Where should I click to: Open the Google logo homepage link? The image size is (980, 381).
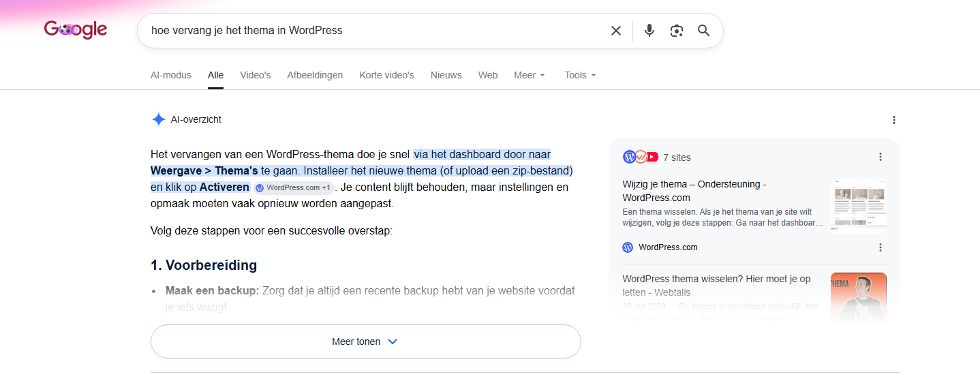(76, 30)
